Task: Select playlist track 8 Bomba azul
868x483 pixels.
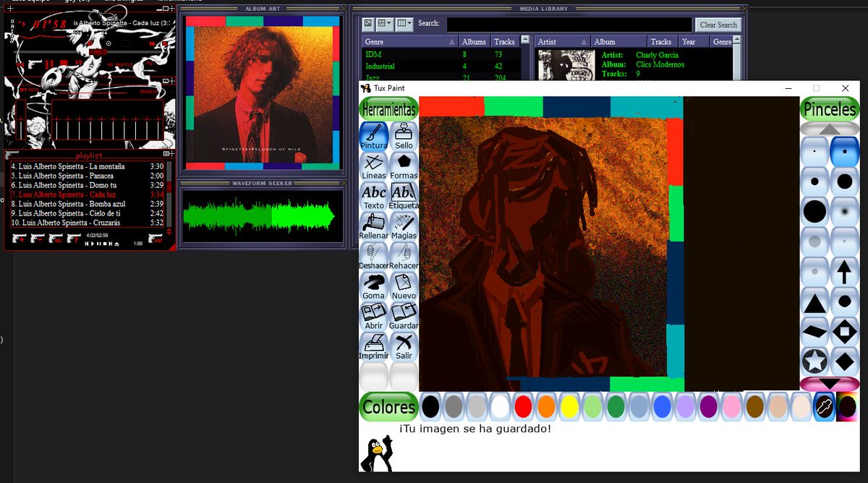Action: (88, 204)
